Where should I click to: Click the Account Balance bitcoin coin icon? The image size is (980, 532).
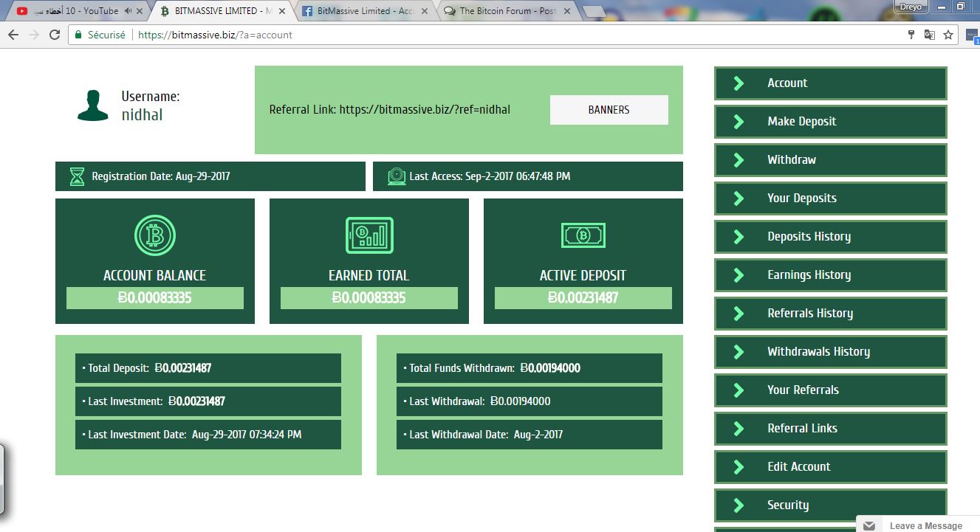click(155, 235)
